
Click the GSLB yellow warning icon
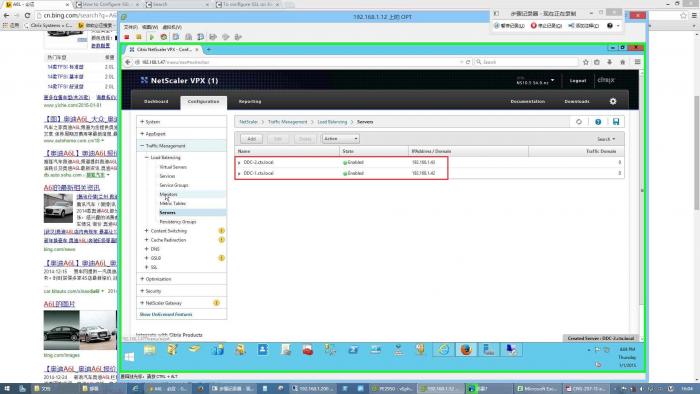(221, 258)
